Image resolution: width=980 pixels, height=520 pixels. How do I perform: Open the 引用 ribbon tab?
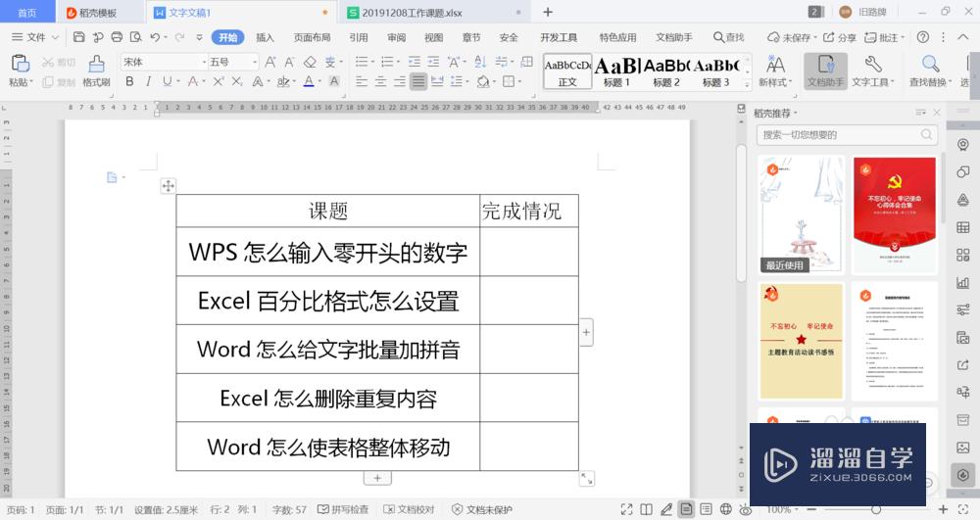(358, 37)
